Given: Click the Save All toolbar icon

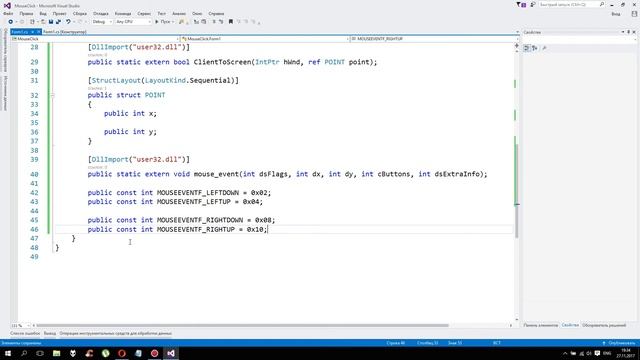Looking at the screenshot, I should (x=58, y=22).
